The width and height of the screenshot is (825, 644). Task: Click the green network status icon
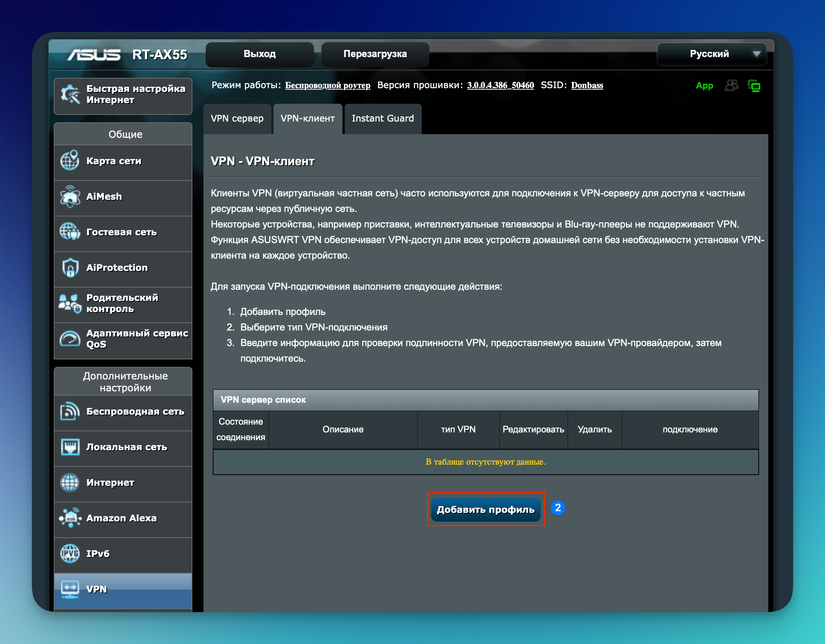[x=754, y=86]
